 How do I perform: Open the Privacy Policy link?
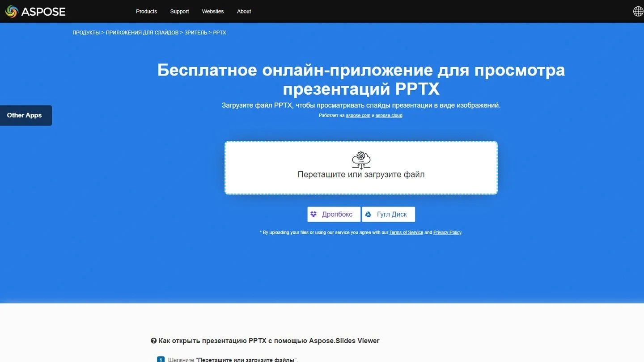(x=447, y=232)
